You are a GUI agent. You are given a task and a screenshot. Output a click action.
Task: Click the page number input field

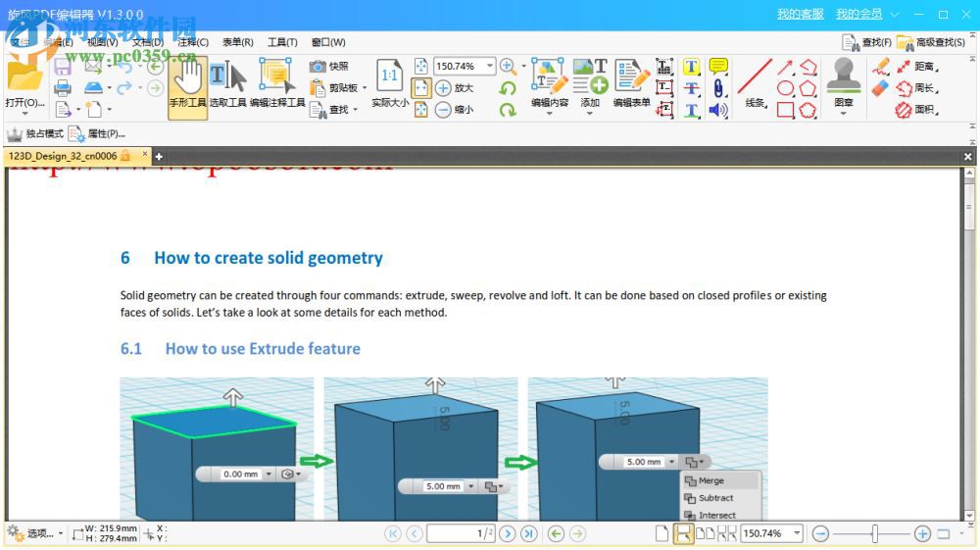coord(462,533)
